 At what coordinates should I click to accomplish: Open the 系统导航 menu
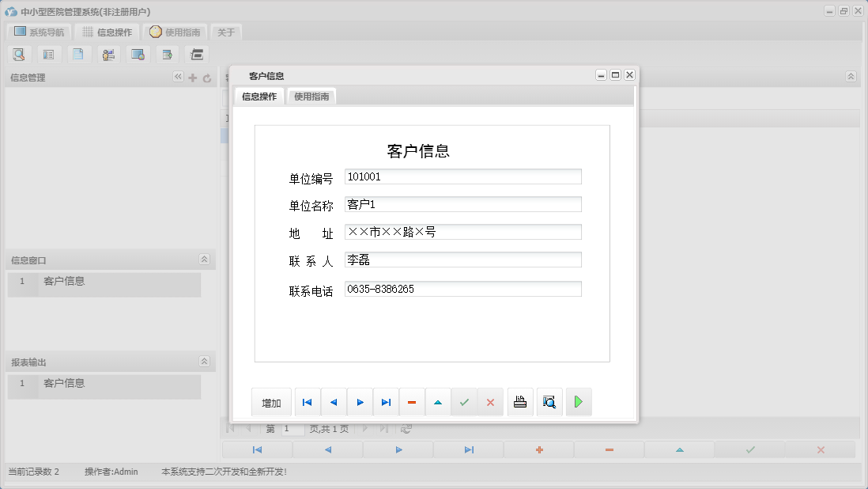[x=37, y=32]
